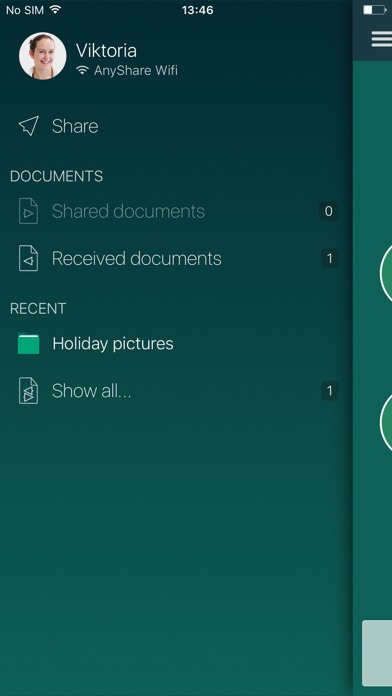
Task: Tap the Shared documents count badge 0
Action: click(329, 211)
